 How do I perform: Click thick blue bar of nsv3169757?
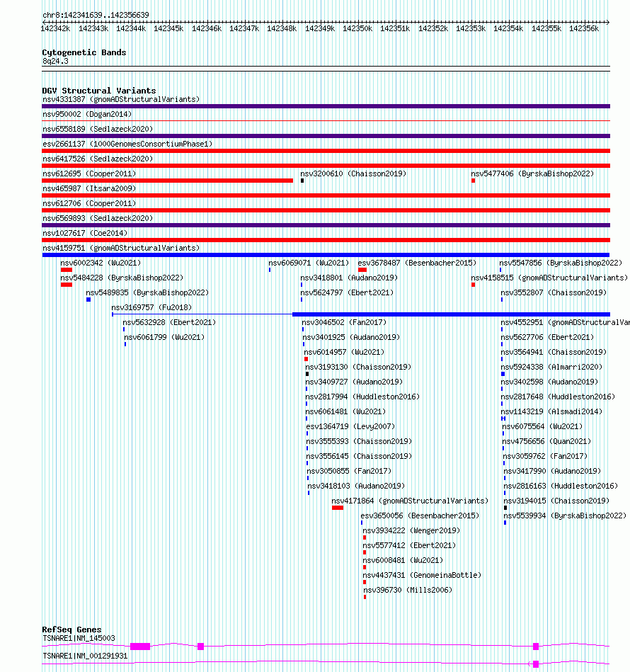click(x=452, y=314)
